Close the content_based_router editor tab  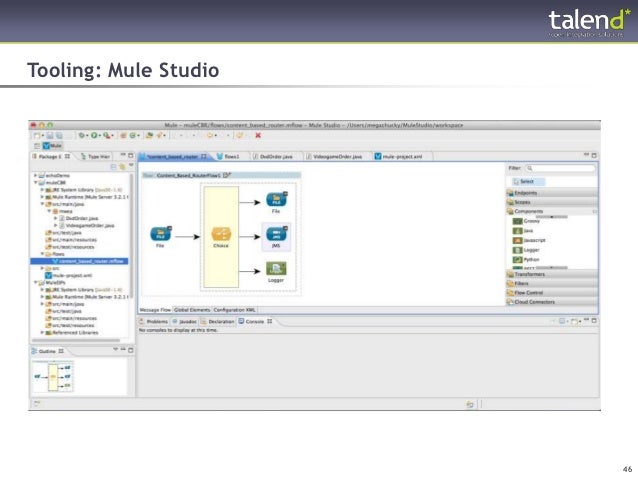204,156
